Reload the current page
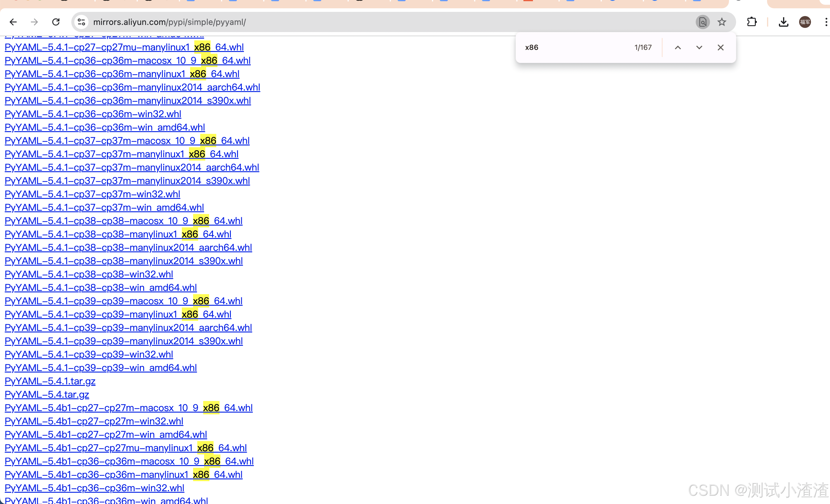The width and height of the screenshot is (830, 504). point(56,22)
